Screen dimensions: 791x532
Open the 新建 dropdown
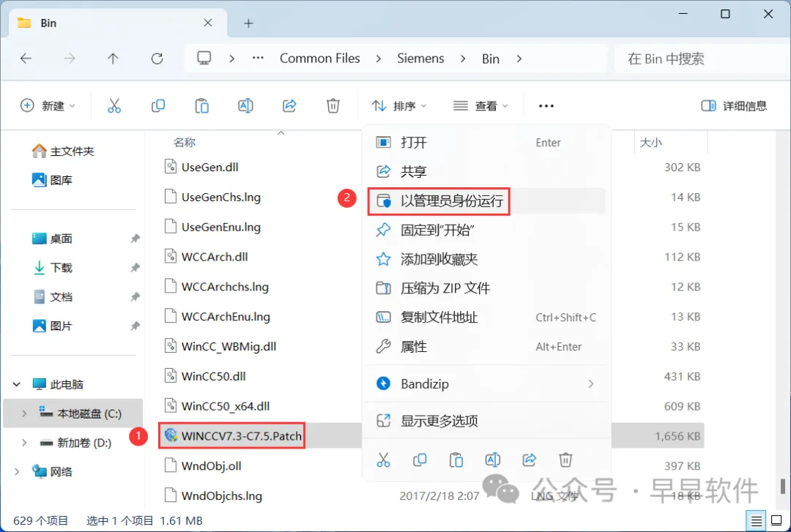point(48,106)
